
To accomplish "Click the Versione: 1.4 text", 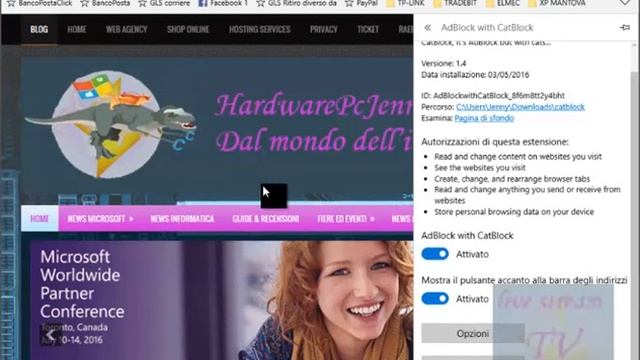I will [x=444, y=64].
